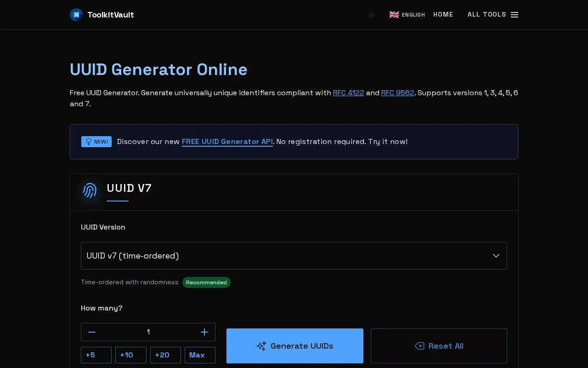The width and height of the screenshot is (588, 368).
Task: Click the "How many?" label
Action: click(x=102, y=308)
